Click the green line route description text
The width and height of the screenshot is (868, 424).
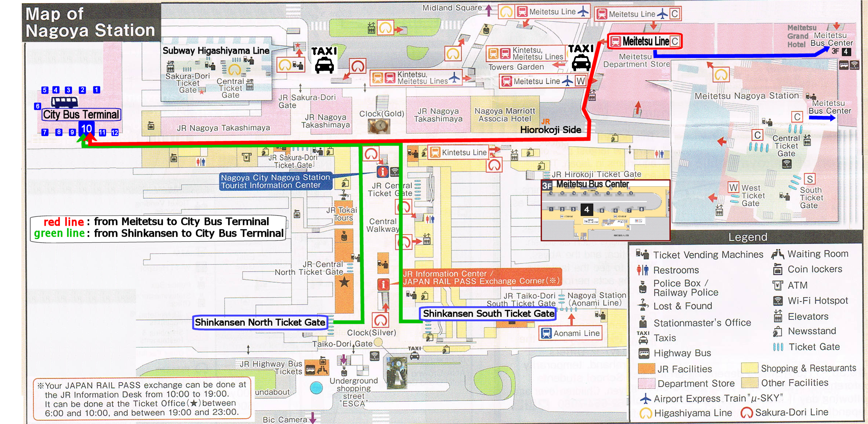coord(158,233)
